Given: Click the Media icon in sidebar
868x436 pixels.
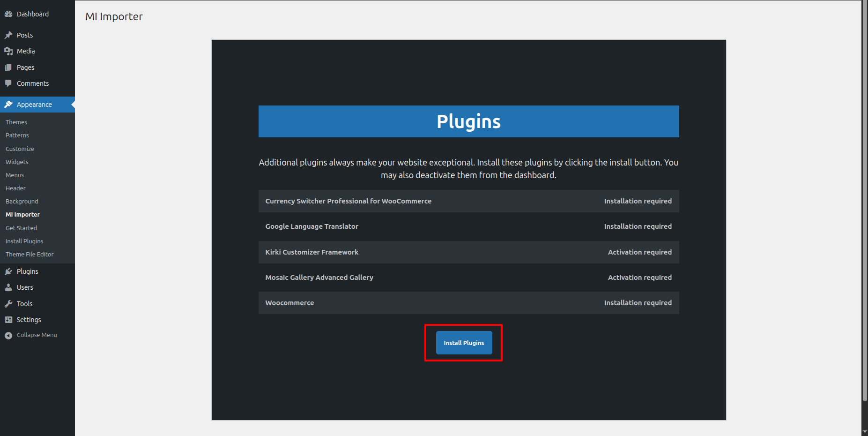Looking at the screenshot, I should click(x=8, y=51).
